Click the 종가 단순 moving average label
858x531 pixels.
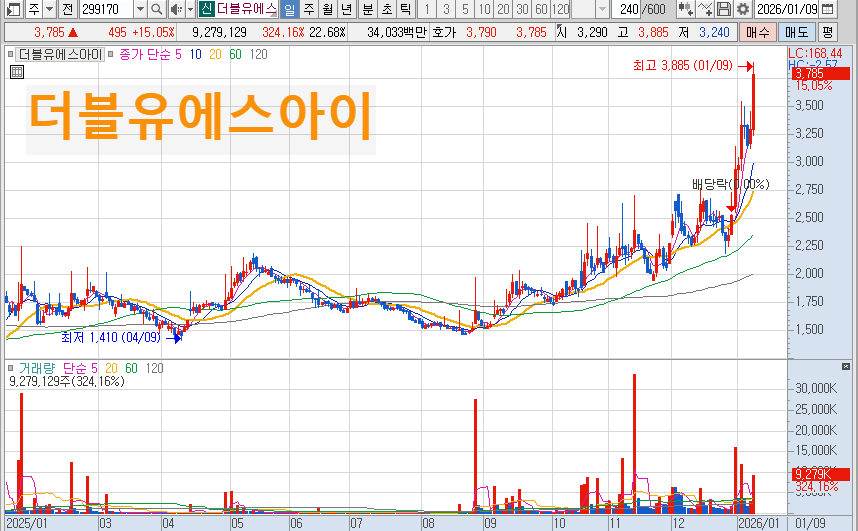tap(145, 54)
